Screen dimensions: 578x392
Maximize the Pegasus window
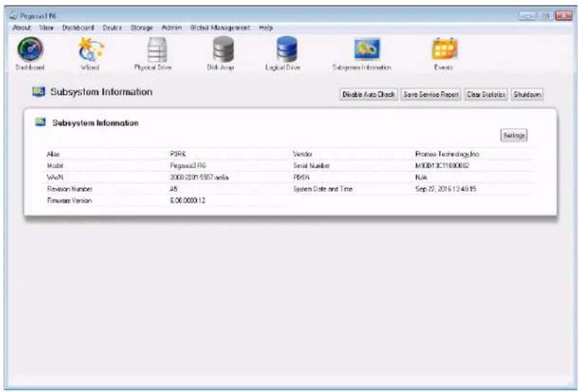[x=546, y=16]
